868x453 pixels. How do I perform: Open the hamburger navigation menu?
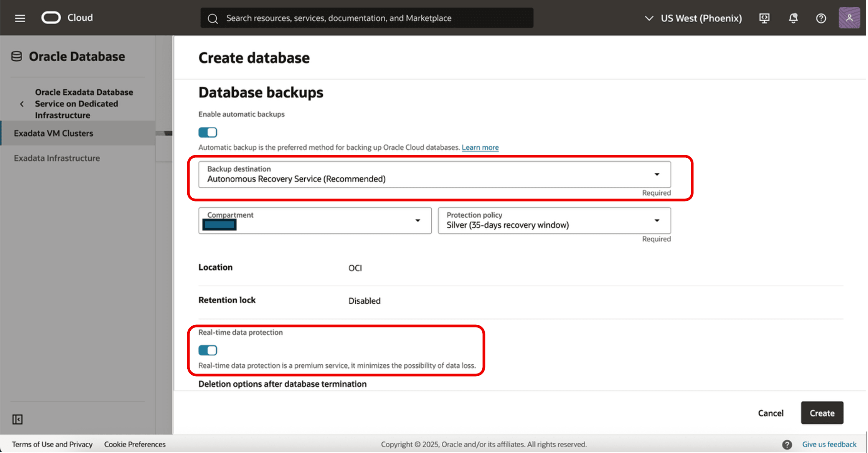click(x=20, y=18)
